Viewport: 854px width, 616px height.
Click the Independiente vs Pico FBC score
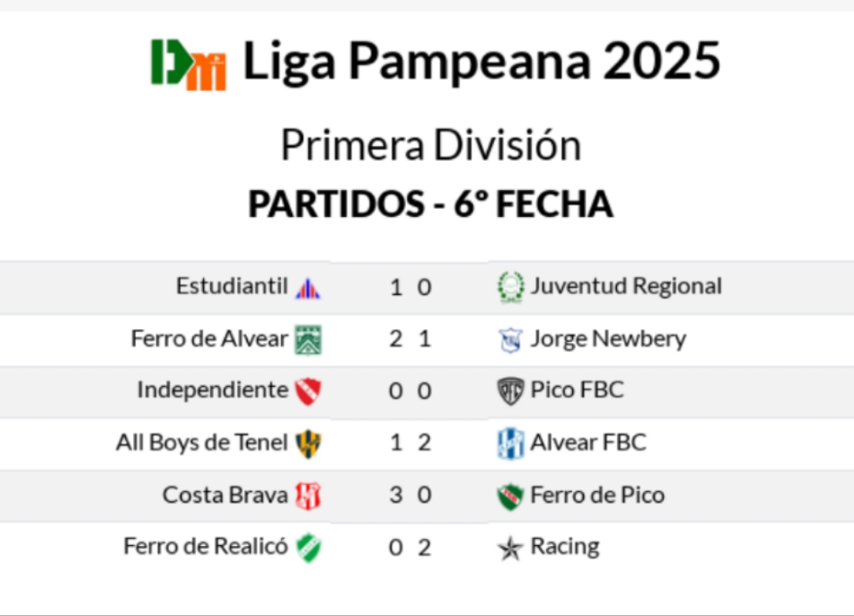410,391
